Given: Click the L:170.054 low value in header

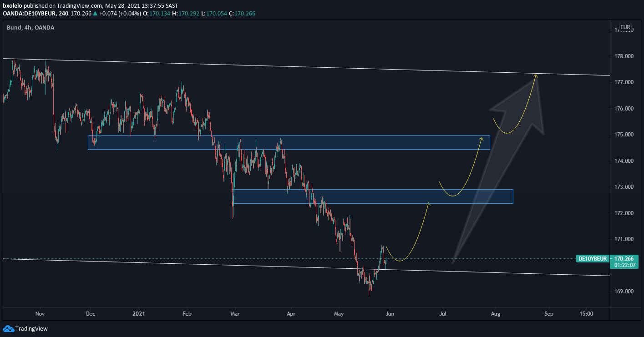Looking at the screenshot, I should (213, 14).
